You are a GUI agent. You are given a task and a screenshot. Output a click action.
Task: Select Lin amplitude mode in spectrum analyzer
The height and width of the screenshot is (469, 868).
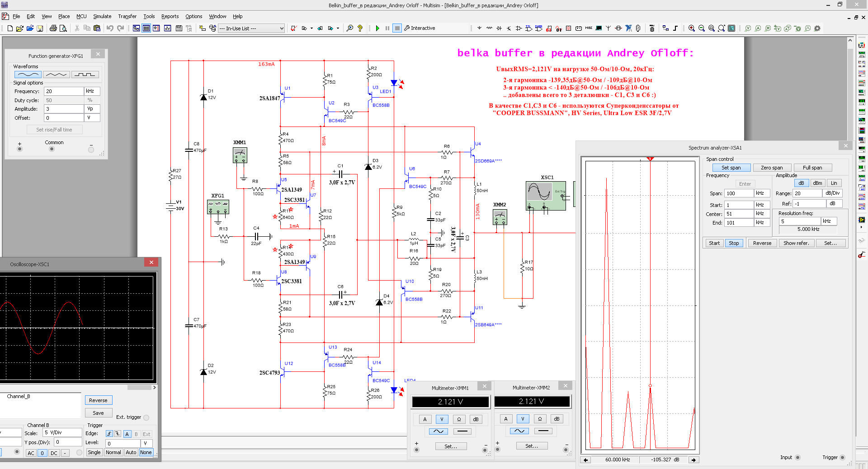click(834, 183)
